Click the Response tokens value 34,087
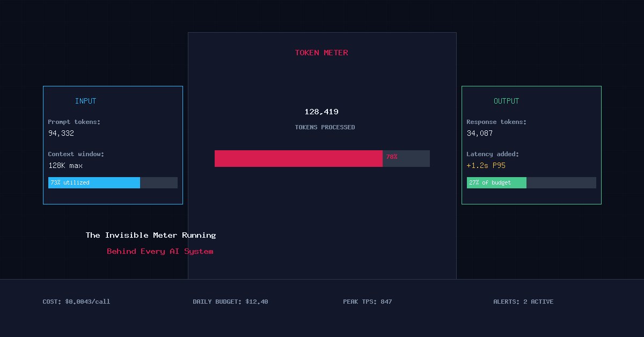Image resolution: width=644 pixels, height=337 pixels. point(480,134)
